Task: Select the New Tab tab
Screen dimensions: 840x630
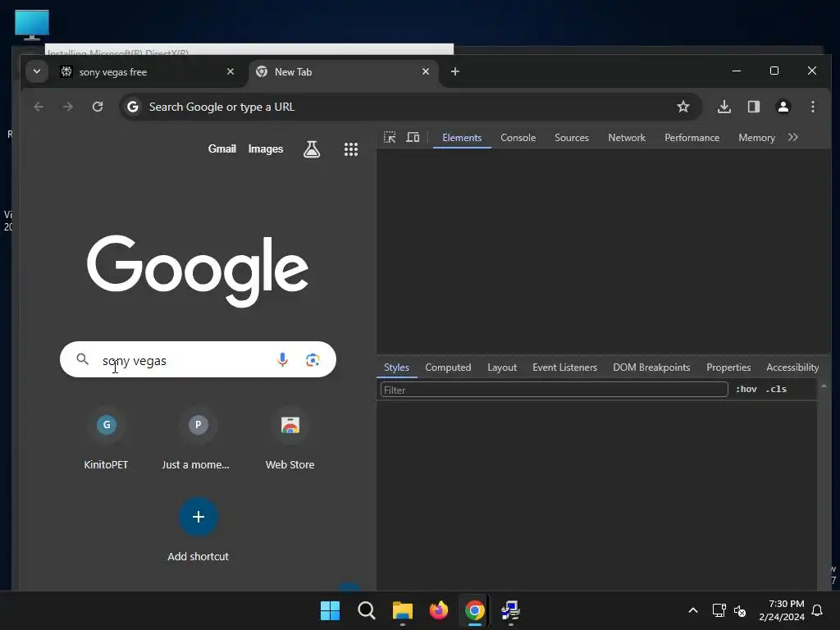Action: pos(343,72)
